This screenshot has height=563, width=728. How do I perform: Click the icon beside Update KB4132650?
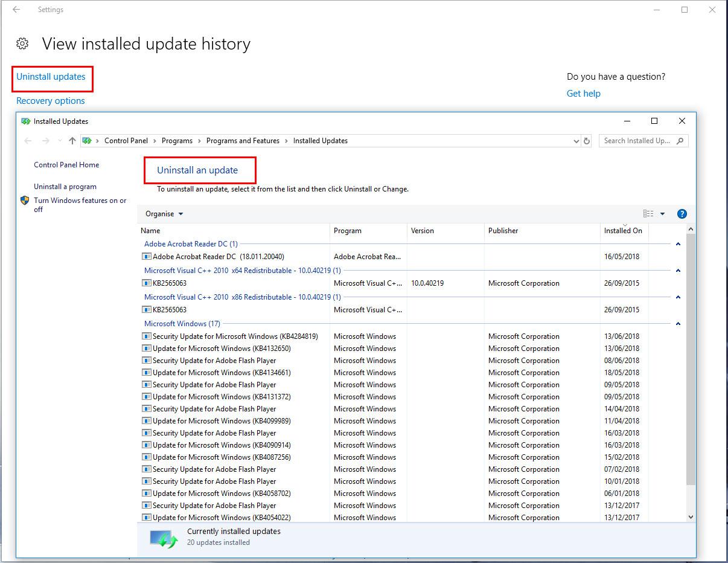coord(147,349)
